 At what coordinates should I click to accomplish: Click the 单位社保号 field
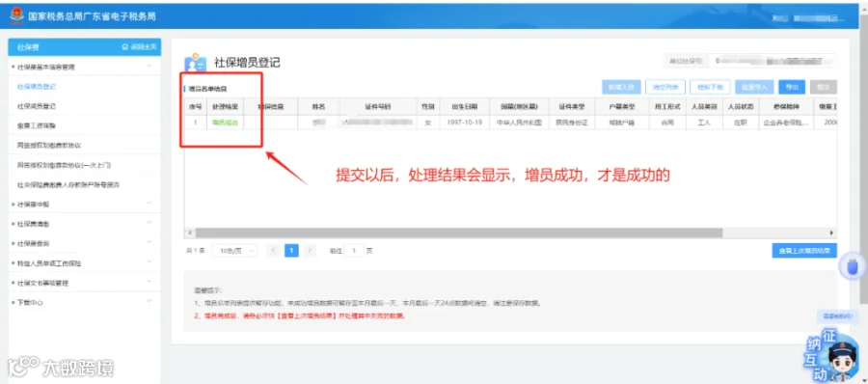(773, 60)
